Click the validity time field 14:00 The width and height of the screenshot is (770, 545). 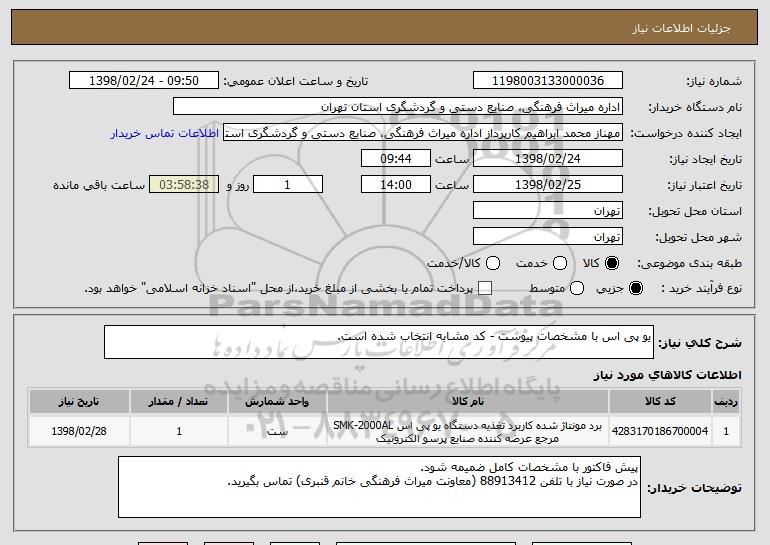[396, 185]
